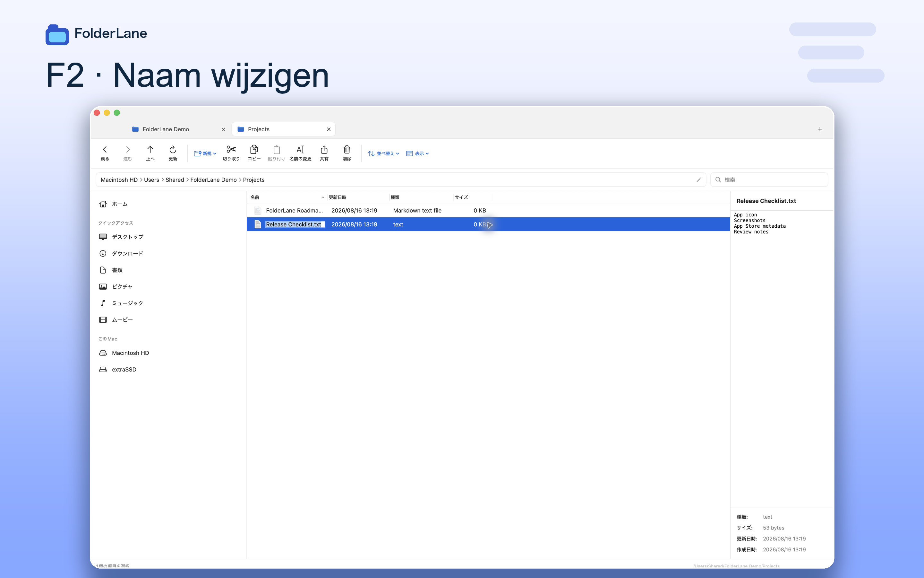Go up one folder with 上へ
The image size is (924, 578).
[x=150, y=153]
